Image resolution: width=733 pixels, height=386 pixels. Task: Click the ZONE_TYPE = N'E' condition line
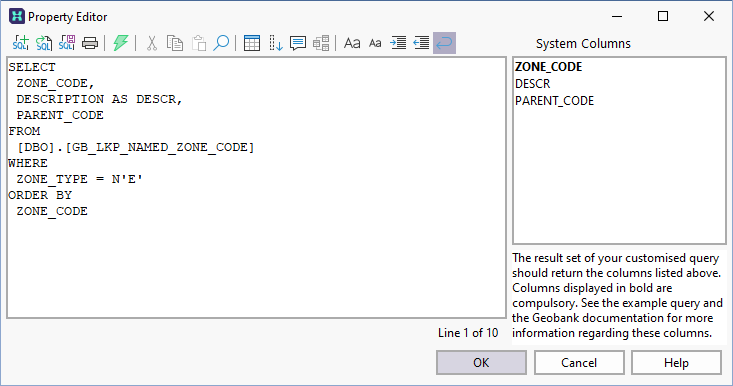[x=79, y=179]
